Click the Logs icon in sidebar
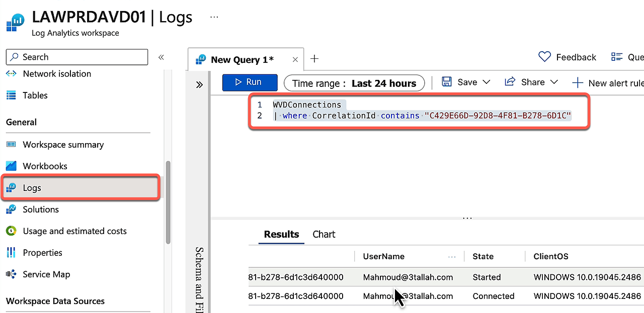The image size is (644, 313). tap(11, 188)
